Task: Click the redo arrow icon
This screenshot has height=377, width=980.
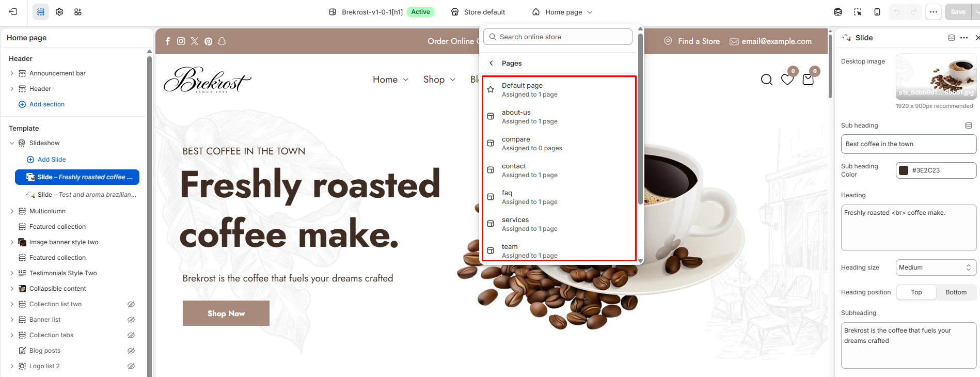Action: pos(914,12)
